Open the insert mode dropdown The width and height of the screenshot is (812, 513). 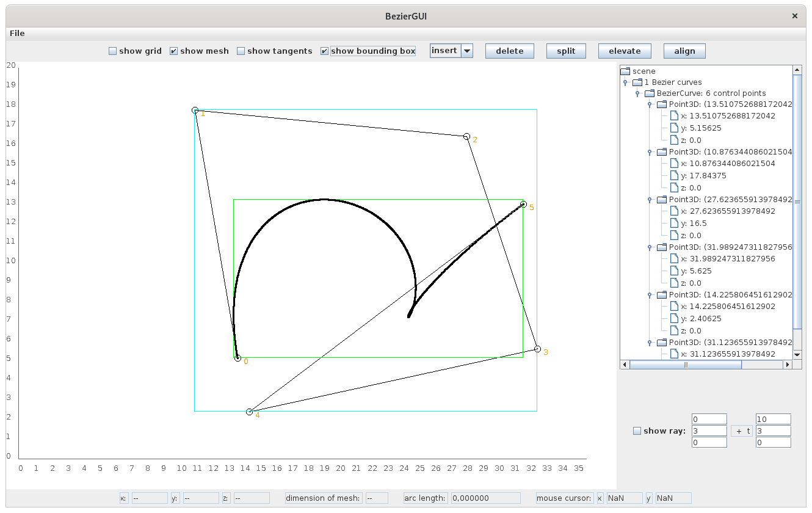[x=467, y=51]
